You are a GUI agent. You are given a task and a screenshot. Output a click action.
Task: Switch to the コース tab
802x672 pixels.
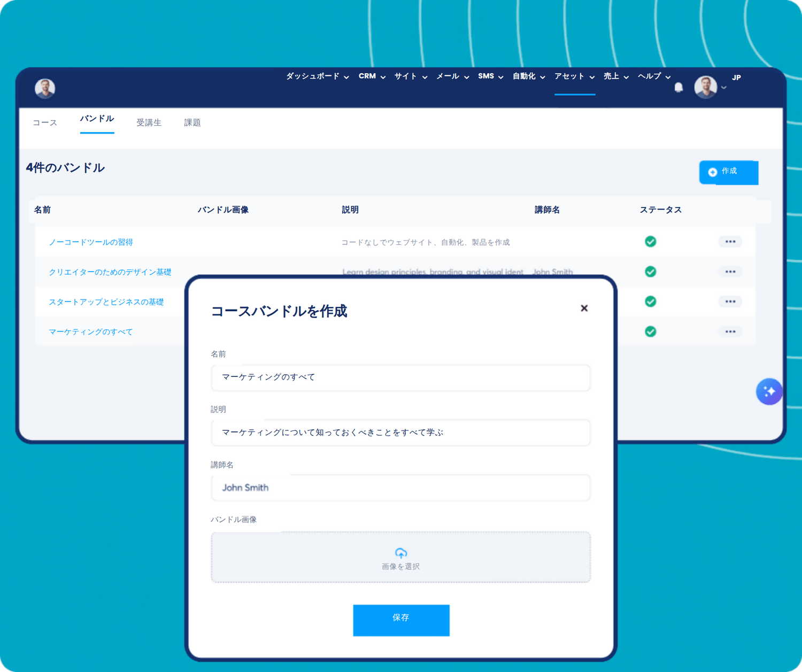coord(45,122)
